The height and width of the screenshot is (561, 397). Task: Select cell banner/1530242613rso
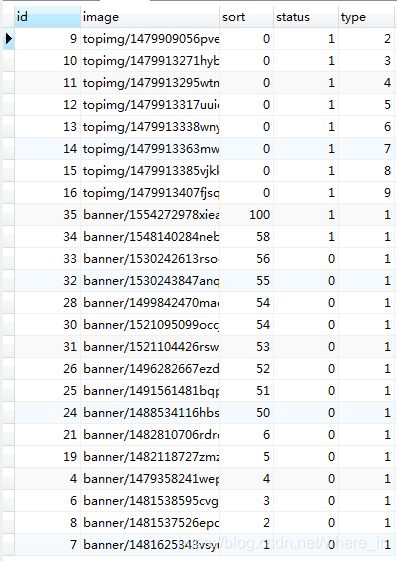(x=150, y=259)
